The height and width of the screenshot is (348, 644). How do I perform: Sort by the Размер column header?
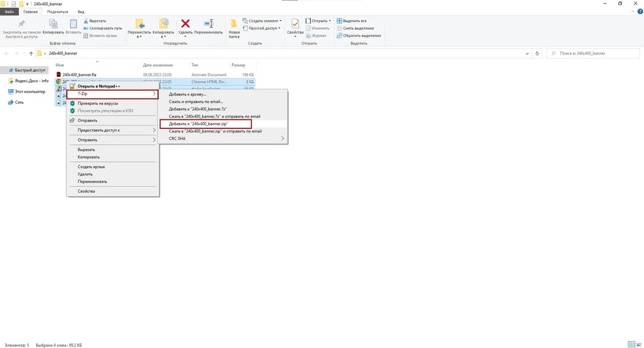pyautogui.click(x=243, y=65)
